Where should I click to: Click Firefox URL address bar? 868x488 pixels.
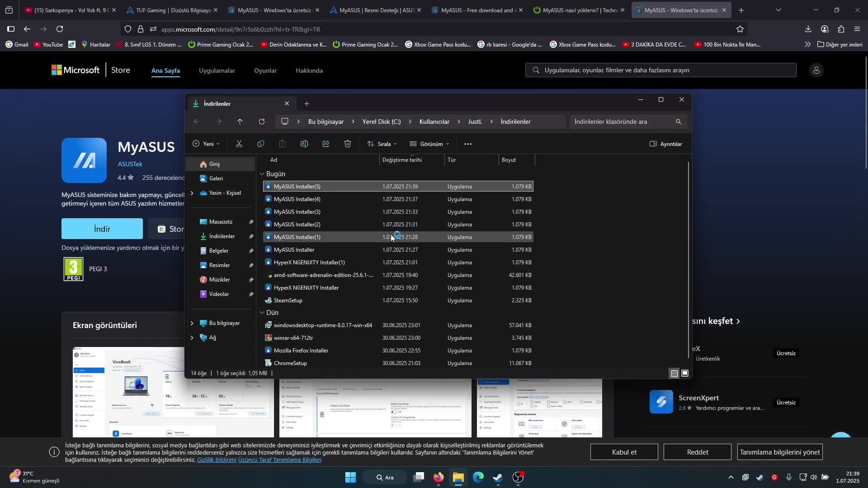434,29
